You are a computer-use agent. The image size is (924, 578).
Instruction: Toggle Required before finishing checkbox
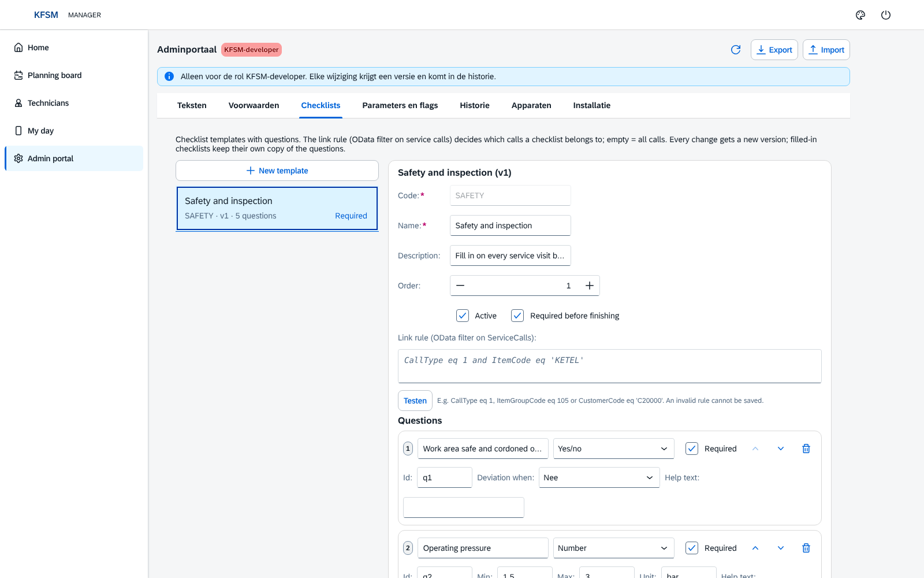pos(517,316)
